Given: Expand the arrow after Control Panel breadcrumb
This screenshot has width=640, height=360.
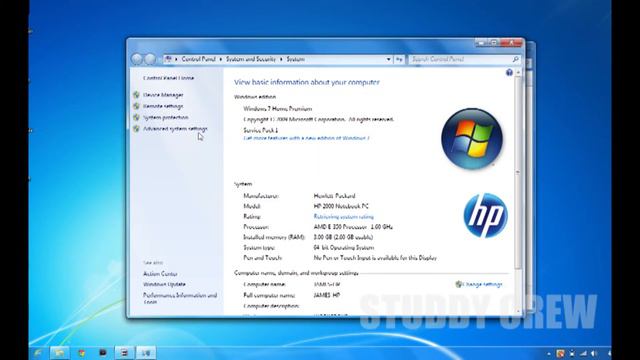Looking at the screenshot, I should coord(221,59).
